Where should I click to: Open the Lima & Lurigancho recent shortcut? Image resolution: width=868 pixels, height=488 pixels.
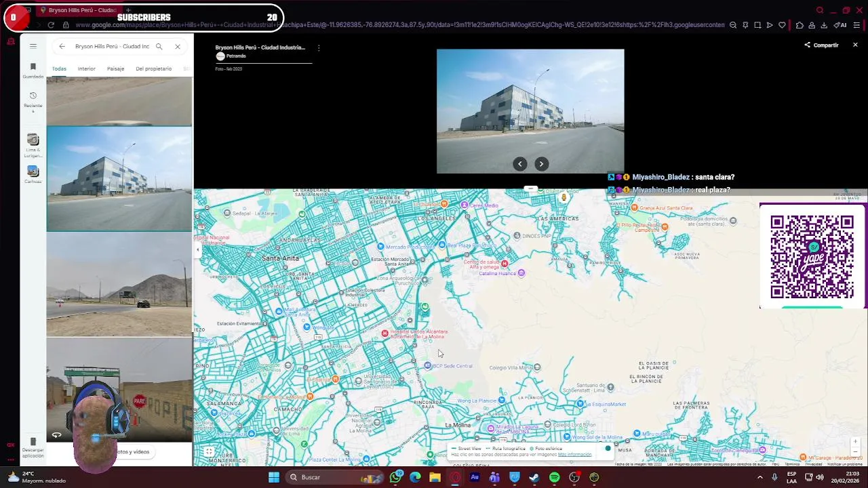pos(33,145)
